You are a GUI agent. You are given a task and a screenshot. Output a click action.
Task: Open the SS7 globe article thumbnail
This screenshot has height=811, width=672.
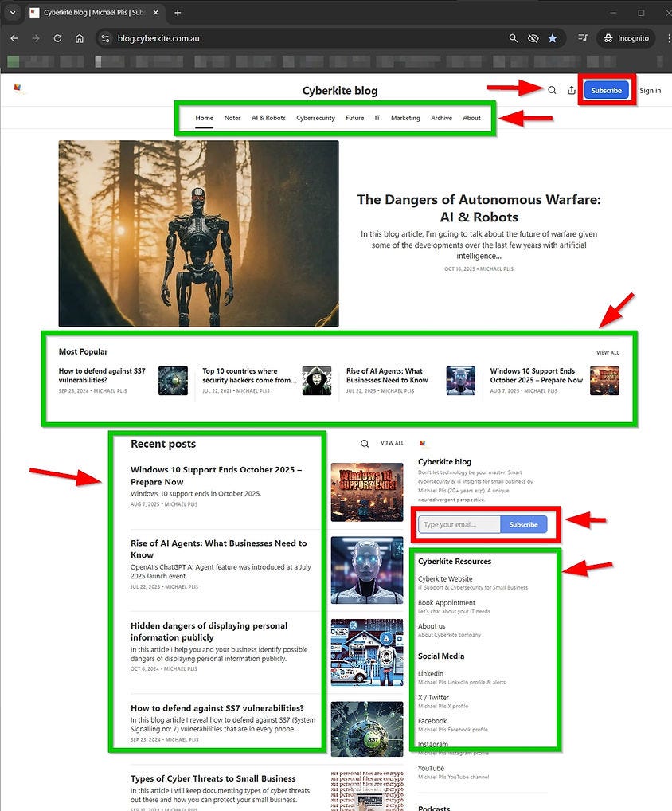pos(365,729)
